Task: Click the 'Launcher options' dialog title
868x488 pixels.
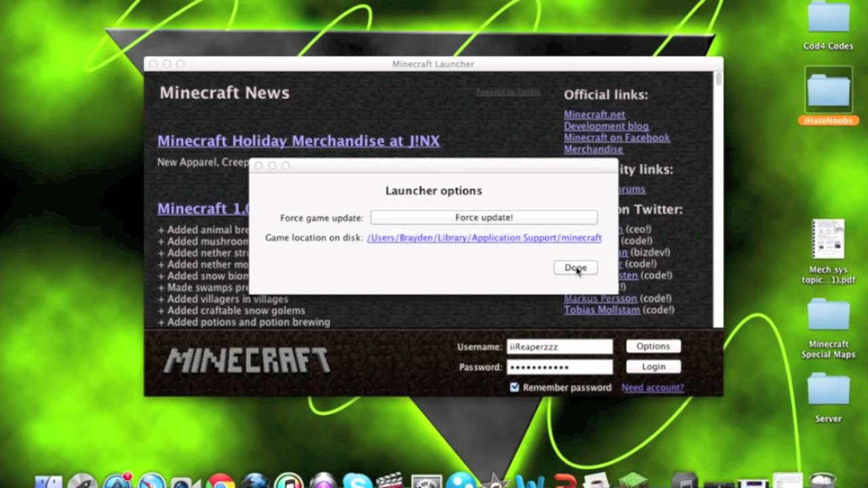Action: (x=433, y=190)
